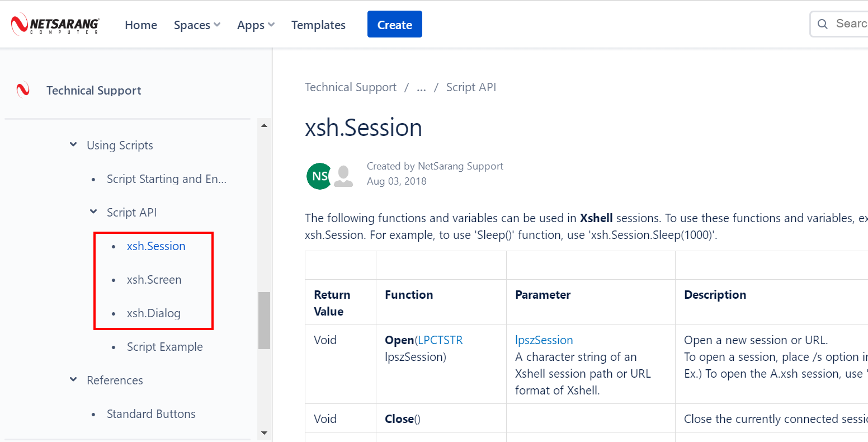
Task: Click sidebar scrollbar up arrow
Action: 265,125
